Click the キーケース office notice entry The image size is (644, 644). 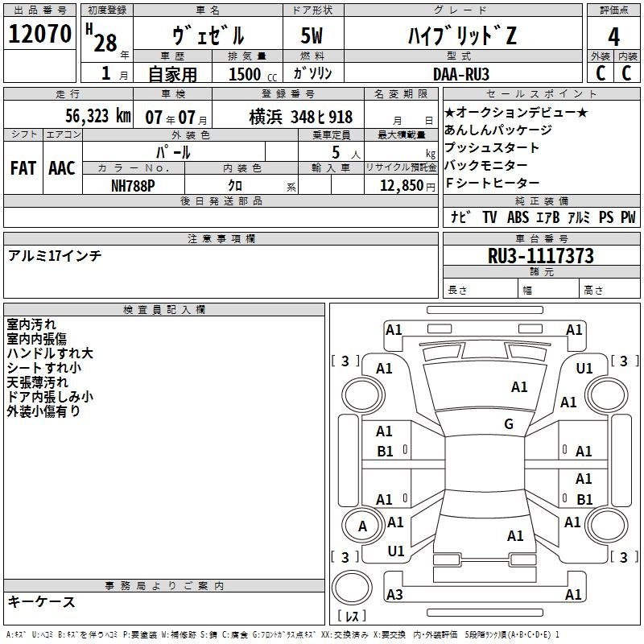pyautogui.click(x=42, y=601)
